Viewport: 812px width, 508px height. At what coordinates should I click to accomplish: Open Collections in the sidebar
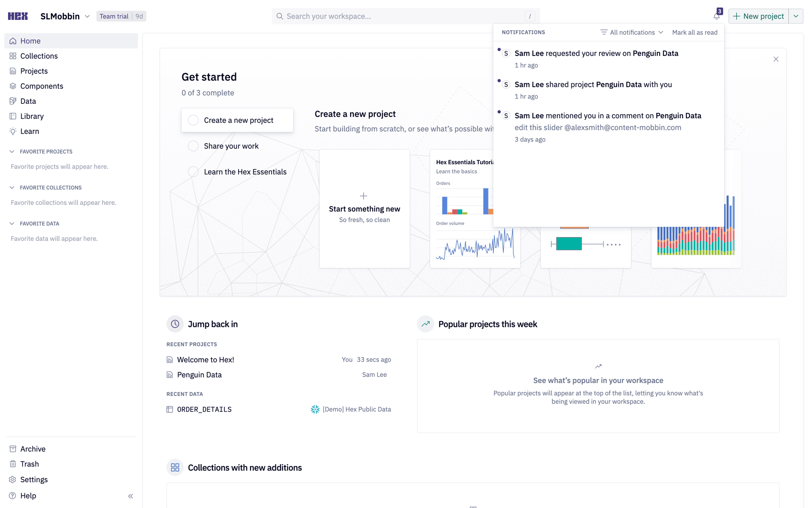pos(71,56)
